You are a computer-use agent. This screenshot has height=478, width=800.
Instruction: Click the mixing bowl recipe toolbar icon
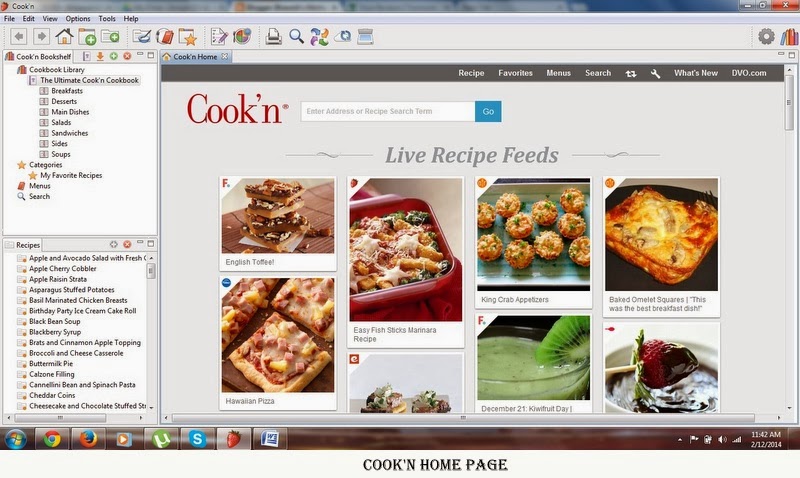(142, 37)
